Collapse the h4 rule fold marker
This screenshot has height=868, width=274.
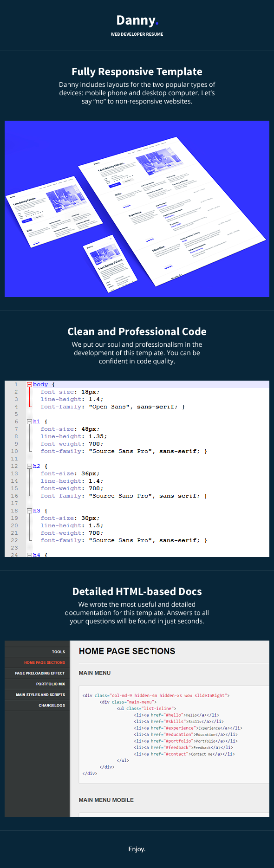29,555
